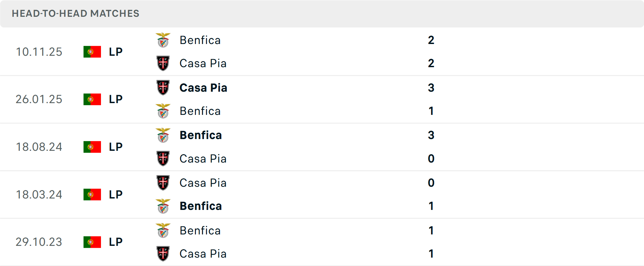This screenshot has width=644, height=266.
Task: Click the Casa Pia crest in the top match
Action: (x=163, y=63)
